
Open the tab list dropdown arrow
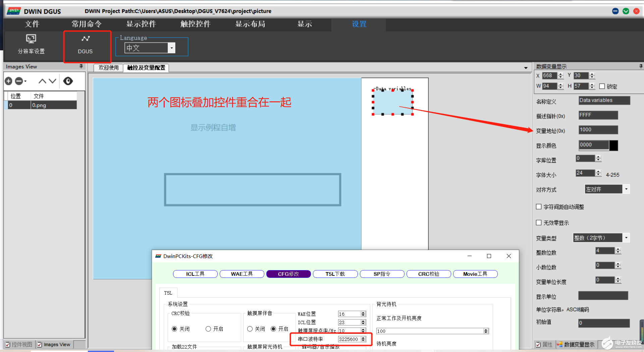[x=526, y=68]
